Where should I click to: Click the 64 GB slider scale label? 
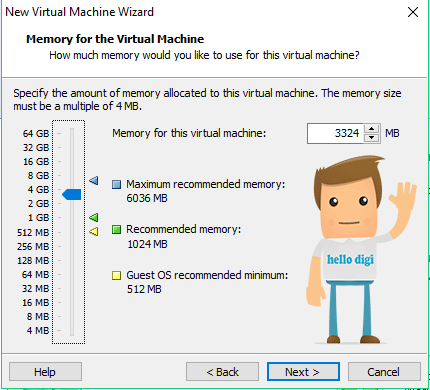(x=36, y=133)
